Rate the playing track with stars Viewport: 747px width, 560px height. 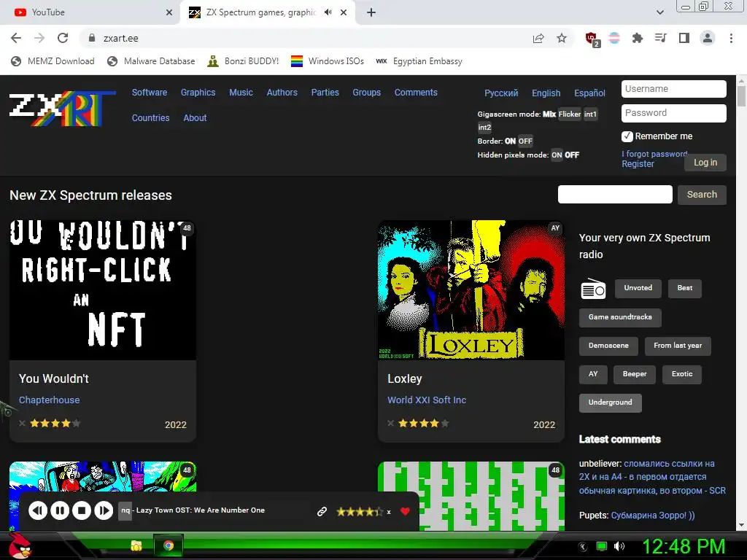point(360,512)
